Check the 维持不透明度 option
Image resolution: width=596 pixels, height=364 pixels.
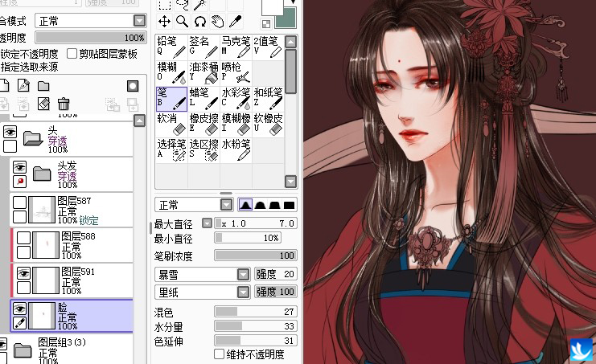220,354
